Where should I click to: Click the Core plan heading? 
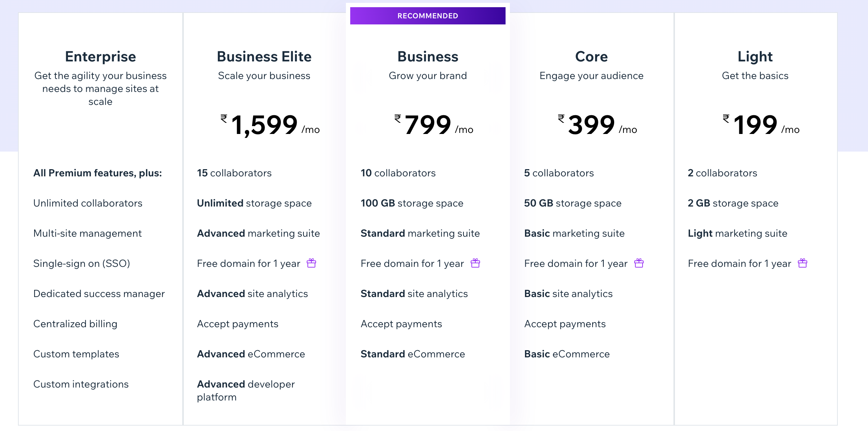591,56
